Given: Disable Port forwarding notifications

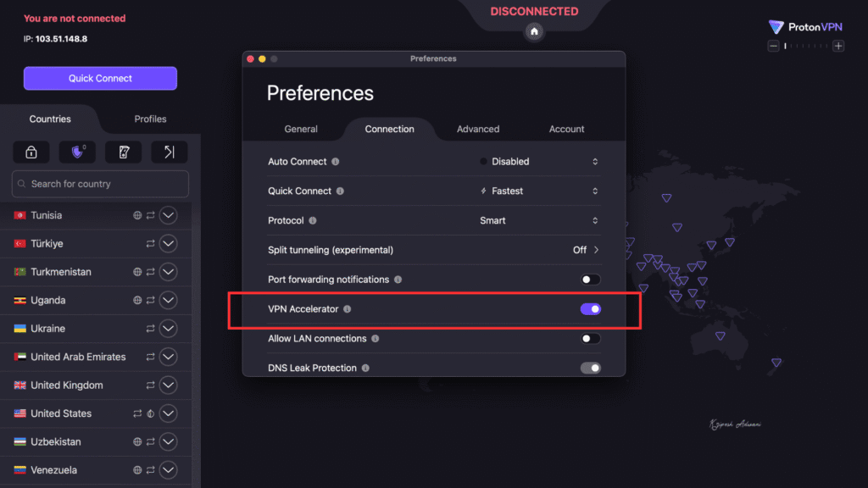Looking at the screenshot, I should pos(590,279).
